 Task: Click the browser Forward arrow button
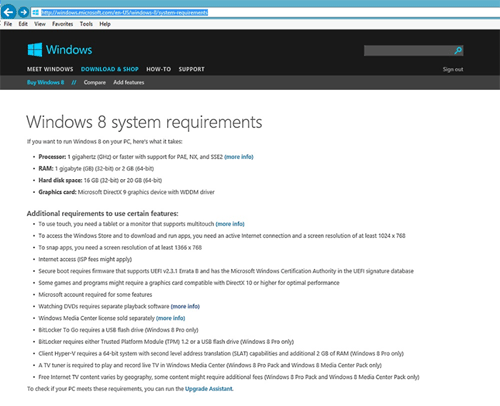pos(23,13)
